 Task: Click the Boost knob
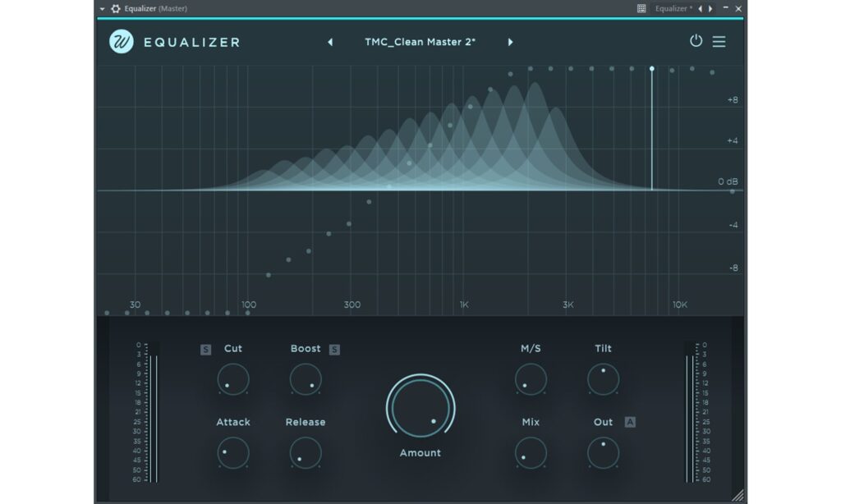(x=306, y=379)
